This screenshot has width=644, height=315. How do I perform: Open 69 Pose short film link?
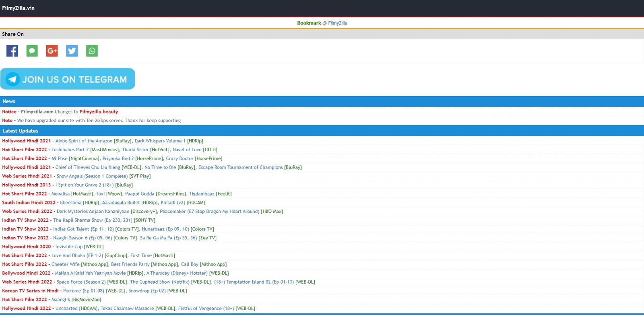pyautogui.click(x=60, y=159)
